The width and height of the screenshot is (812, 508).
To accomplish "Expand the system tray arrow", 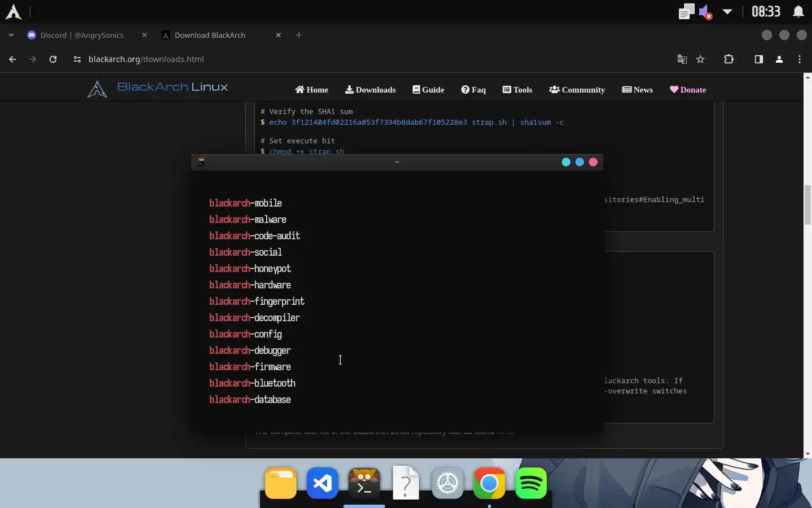I will 727,11.
